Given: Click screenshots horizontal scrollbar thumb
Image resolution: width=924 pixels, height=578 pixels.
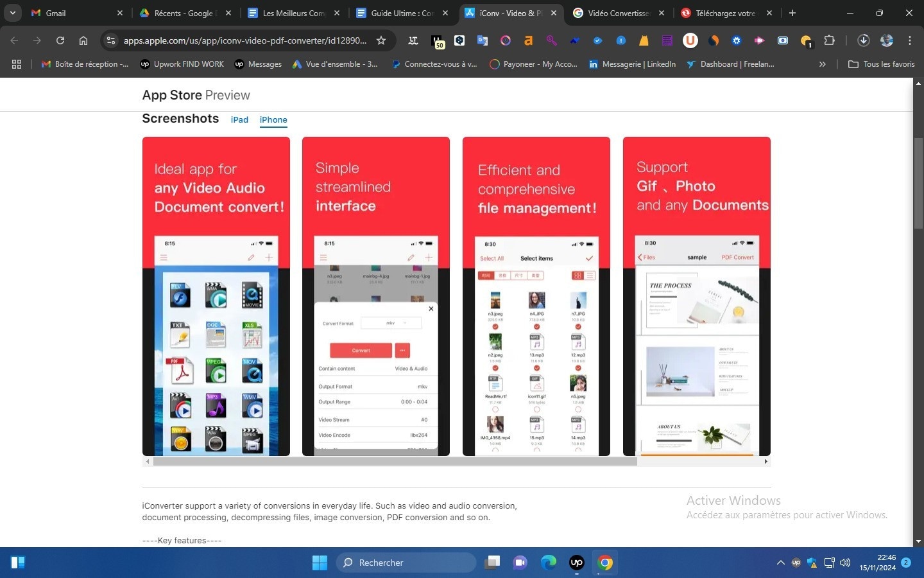Looking at the screenshot, I should pos(395,461).
